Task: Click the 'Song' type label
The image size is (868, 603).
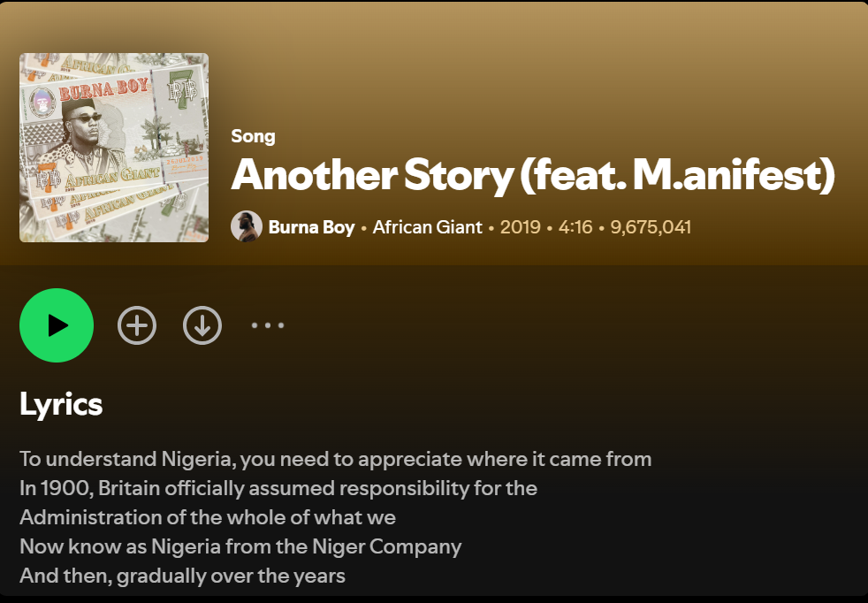Action: [253, 136]
